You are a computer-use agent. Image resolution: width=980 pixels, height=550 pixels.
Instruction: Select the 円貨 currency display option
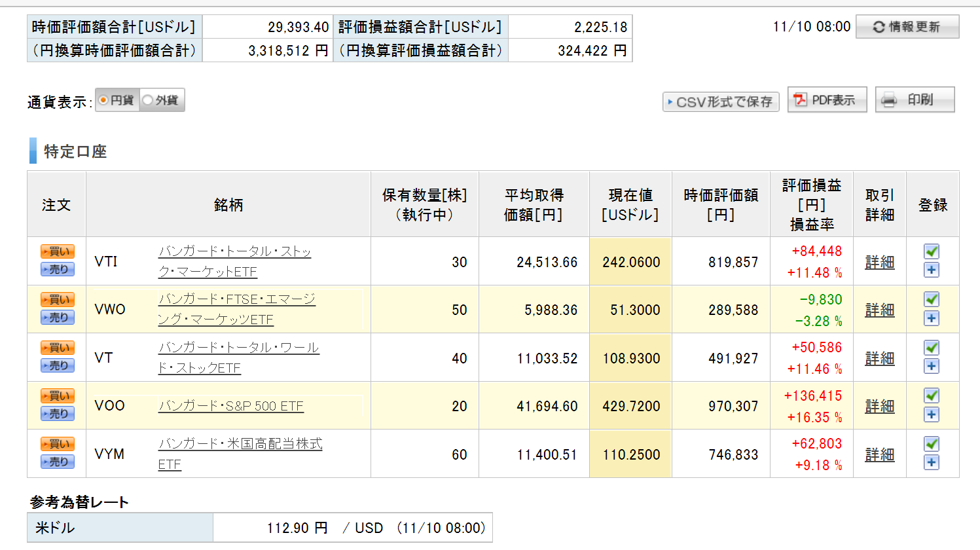point(117,100)
